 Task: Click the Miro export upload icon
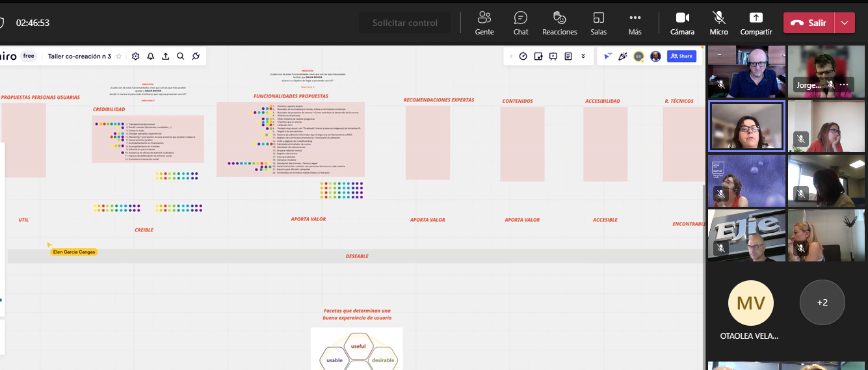166,57
